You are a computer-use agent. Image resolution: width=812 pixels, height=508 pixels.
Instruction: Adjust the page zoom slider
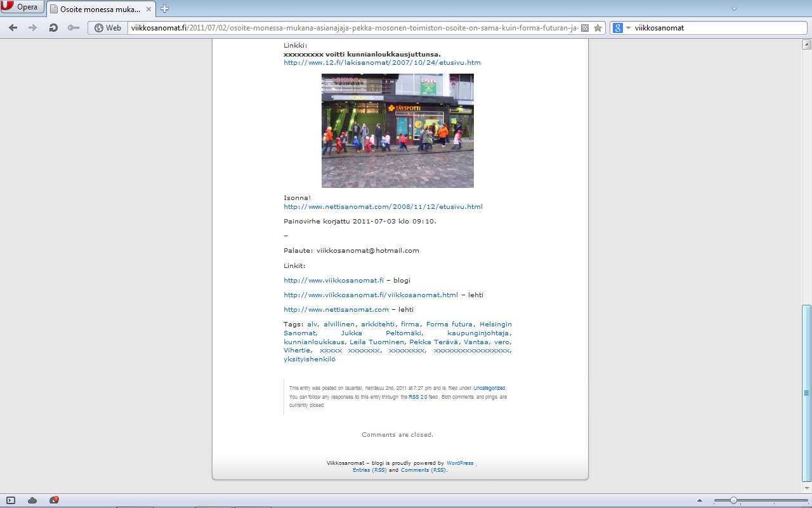pyautogui.click(x=733, y=500)
